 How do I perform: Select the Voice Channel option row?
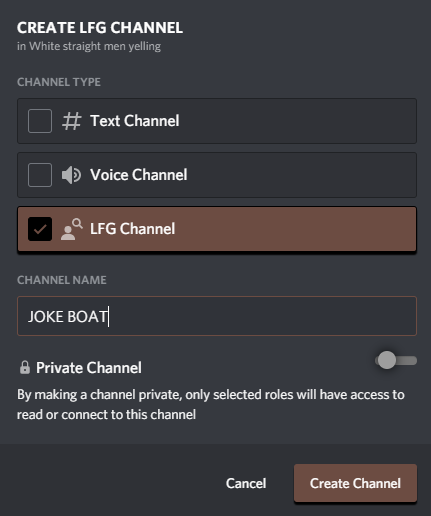[x=217, y=175]
